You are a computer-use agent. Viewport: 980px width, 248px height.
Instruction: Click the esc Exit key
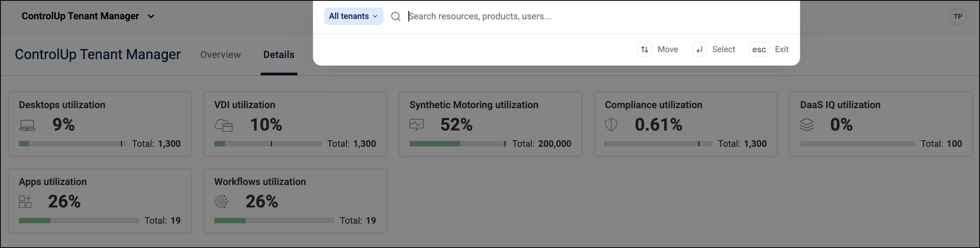pos(759,49)
